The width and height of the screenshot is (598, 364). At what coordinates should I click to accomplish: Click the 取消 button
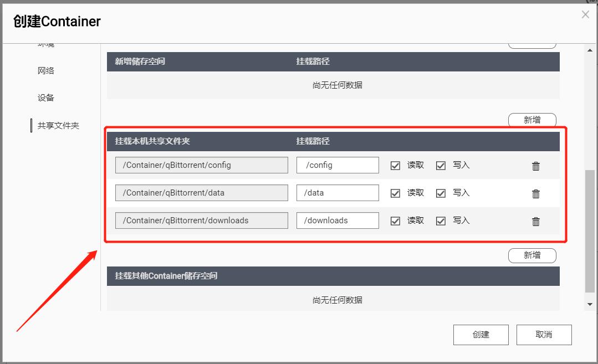point(544,334)
